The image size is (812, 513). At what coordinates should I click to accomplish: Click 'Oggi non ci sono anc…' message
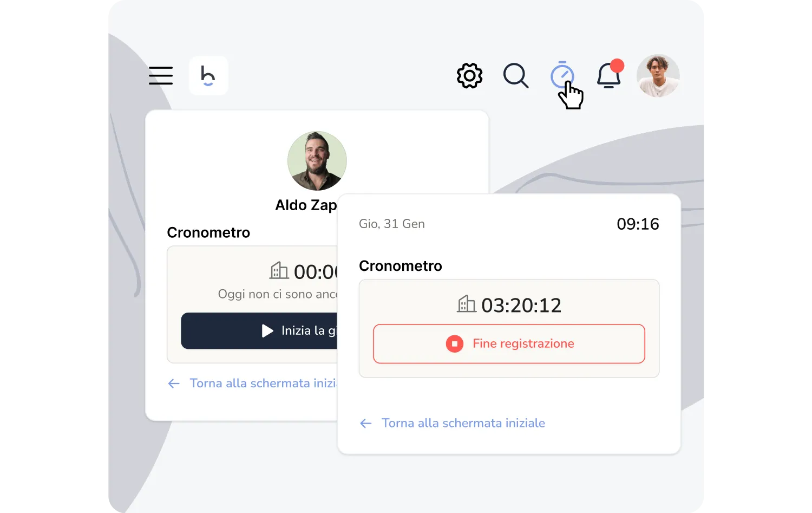[x=278, y=294]
